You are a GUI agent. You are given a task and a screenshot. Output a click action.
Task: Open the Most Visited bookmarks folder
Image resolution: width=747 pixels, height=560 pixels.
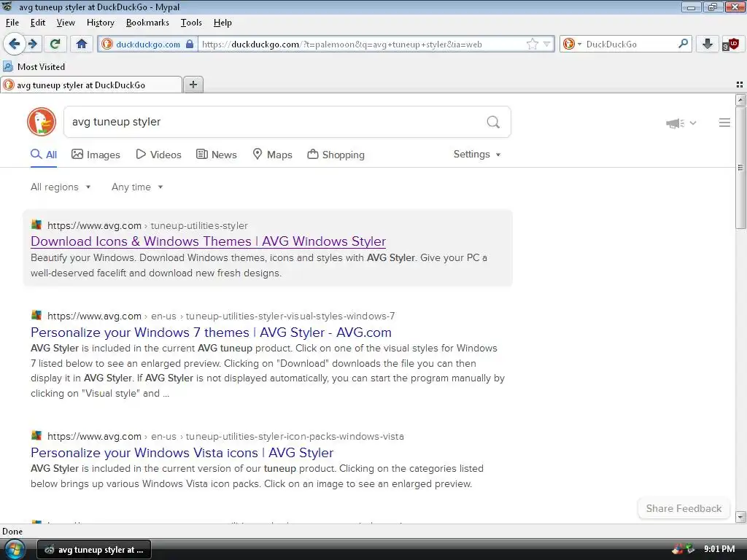(34, 66)
